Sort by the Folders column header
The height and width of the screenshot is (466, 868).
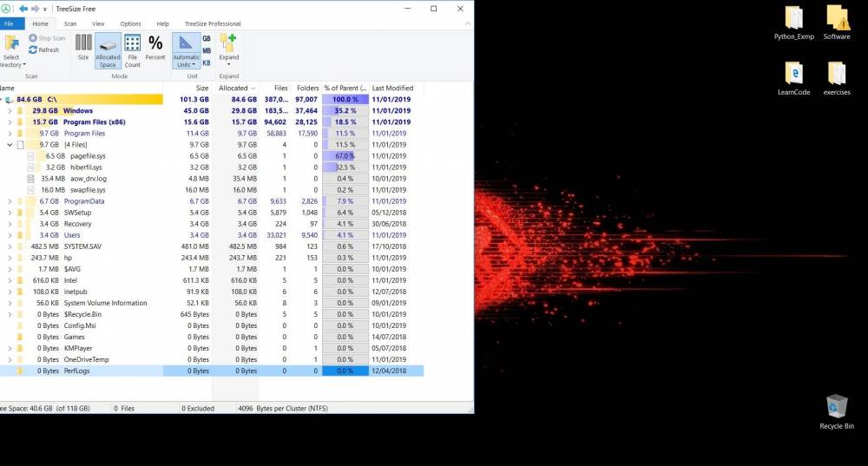[306, 88]
